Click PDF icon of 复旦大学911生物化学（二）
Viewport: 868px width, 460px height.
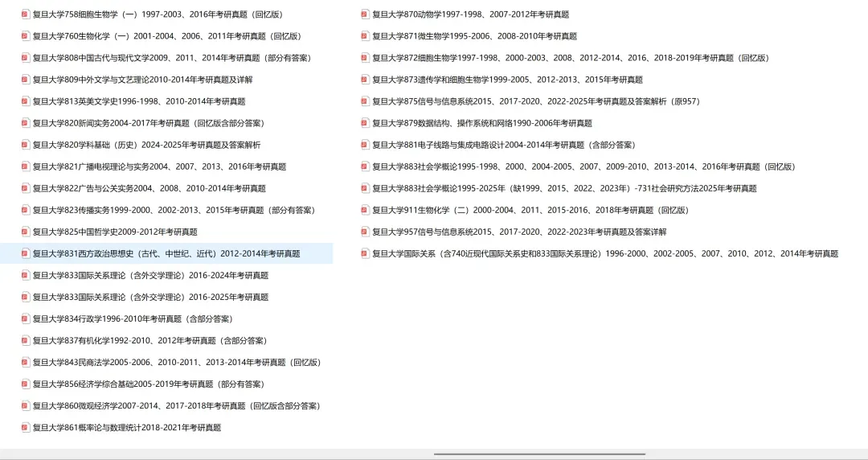pos(365,210)
